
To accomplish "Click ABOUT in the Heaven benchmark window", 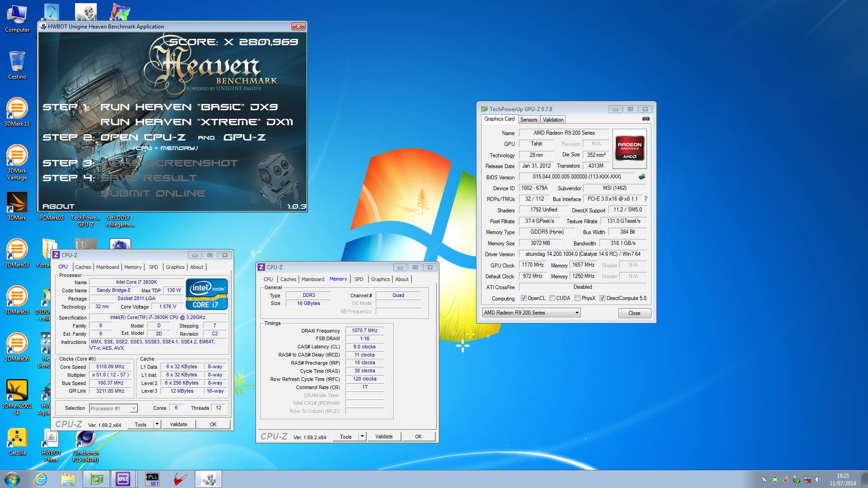I will click(x=58, y=206).
